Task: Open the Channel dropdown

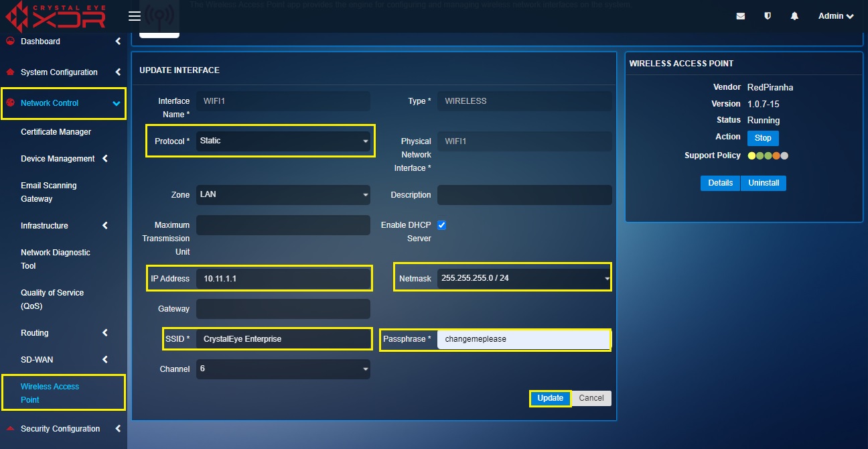Action: pos(283,369)
